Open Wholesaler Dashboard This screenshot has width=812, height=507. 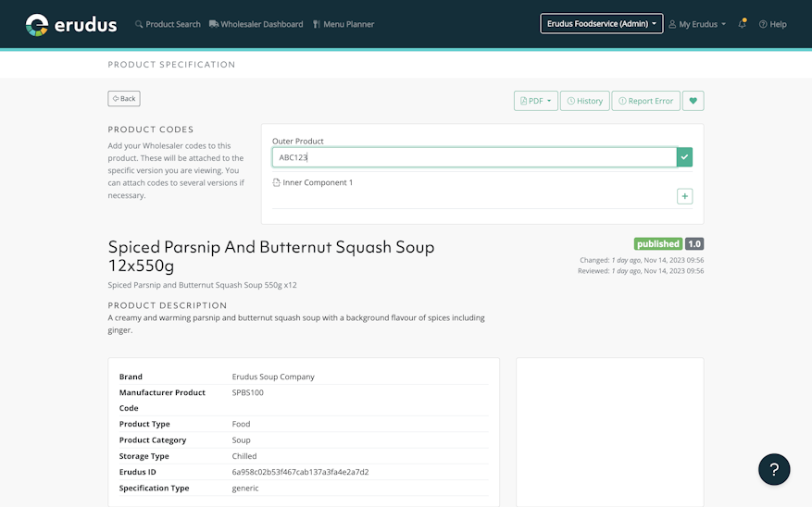coord(256,24)
